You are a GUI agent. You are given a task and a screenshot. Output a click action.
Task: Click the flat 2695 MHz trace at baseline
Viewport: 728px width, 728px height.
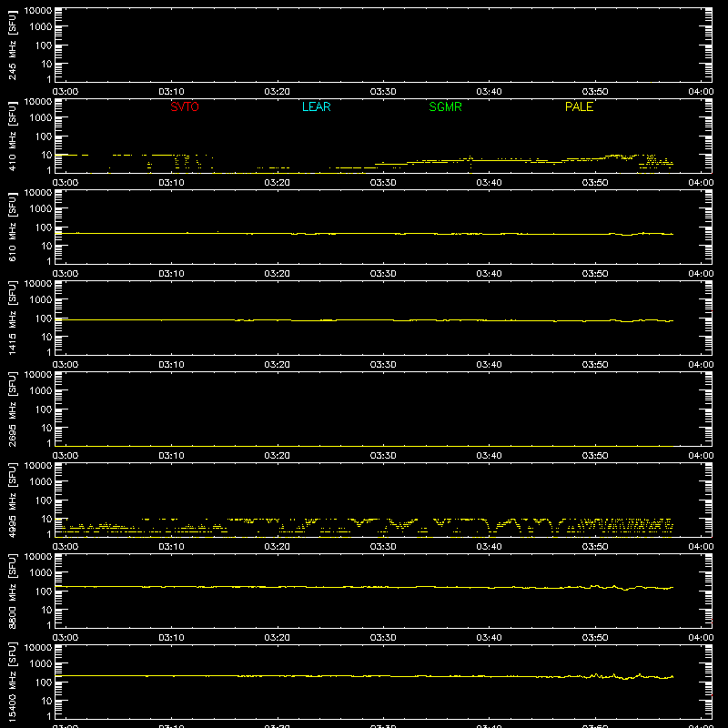(x=365, y=446)
